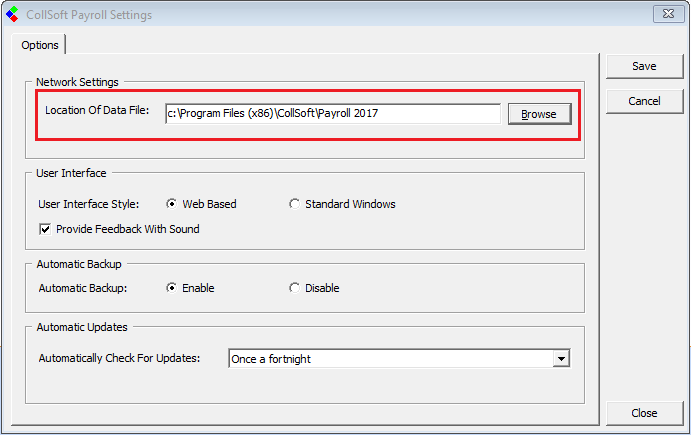
Task: Close the Payroll Settings window with X
Action: (669, 14)
